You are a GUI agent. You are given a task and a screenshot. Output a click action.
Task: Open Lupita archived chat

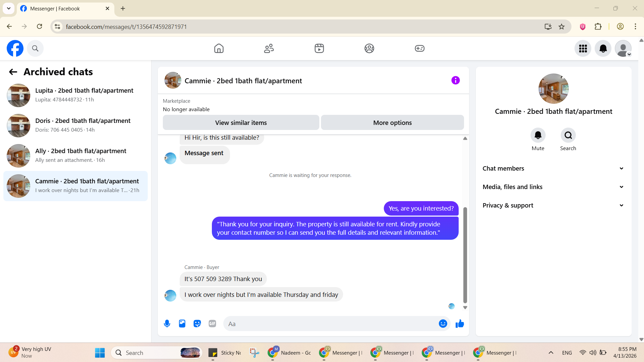click(76, 95)
